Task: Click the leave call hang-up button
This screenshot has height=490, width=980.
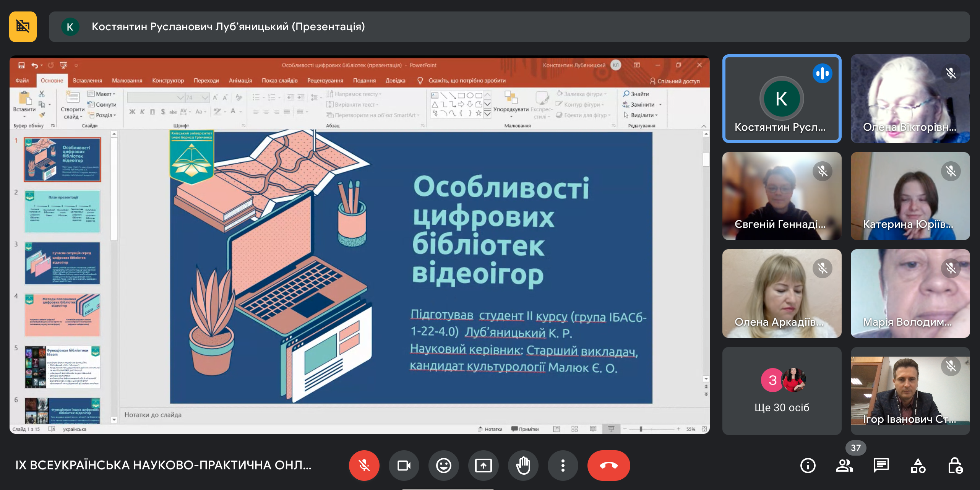Action: 608,465
